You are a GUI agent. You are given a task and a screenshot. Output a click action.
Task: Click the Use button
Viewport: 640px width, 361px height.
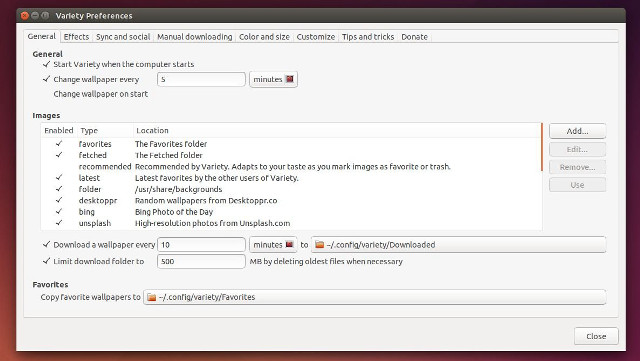pyautogui.click(x=578, y=185)
